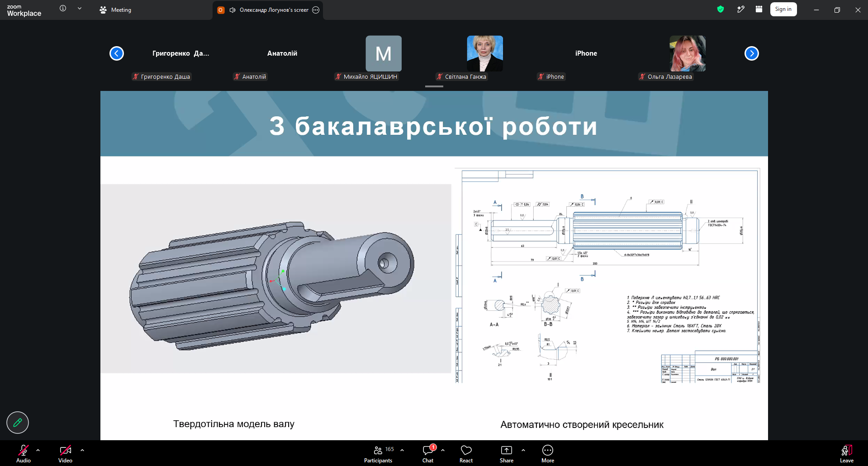Expand share options arrow
The image size is (868, 466).
(523, 450)
